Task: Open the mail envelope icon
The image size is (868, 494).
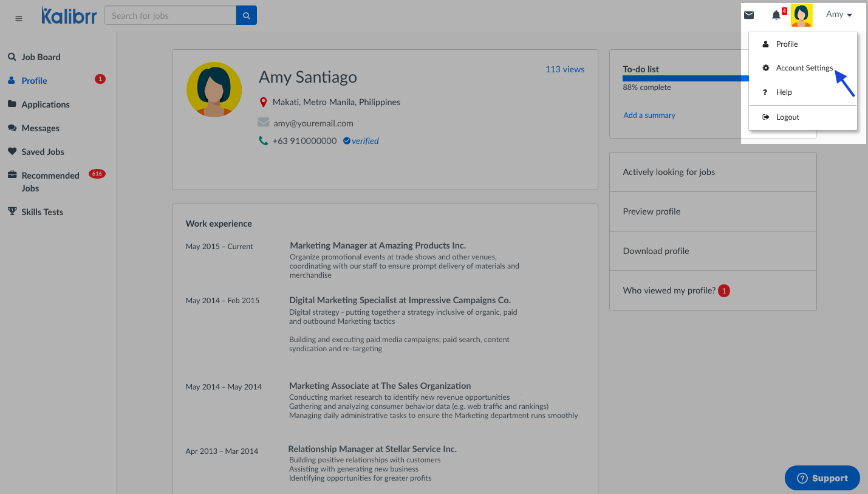Action: (749, 15)
